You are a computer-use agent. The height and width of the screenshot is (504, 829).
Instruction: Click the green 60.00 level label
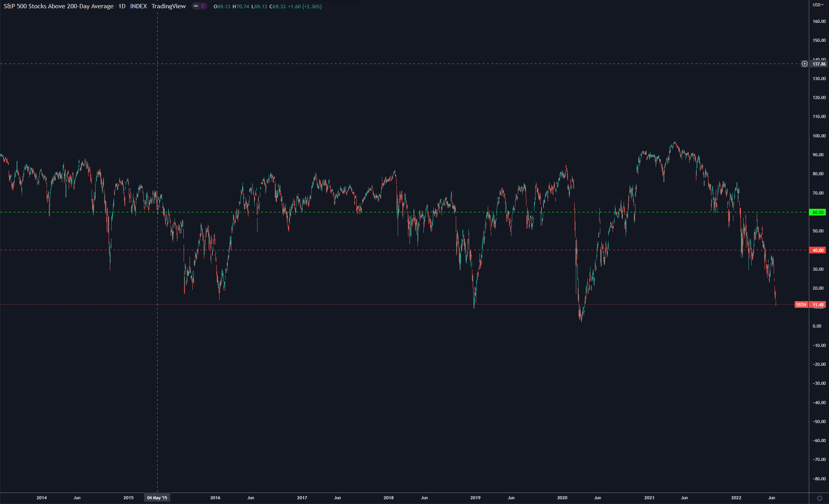(x=818, y=212)
